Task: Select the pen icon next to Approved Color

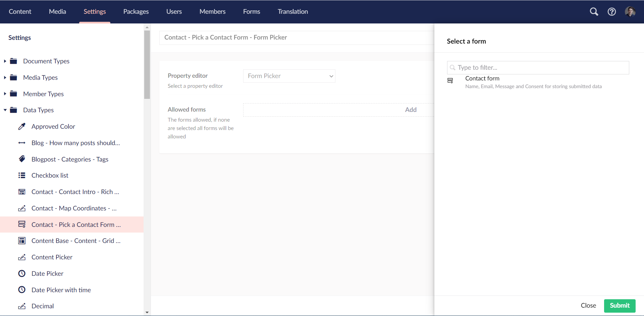Action: [x=22, y=126]
